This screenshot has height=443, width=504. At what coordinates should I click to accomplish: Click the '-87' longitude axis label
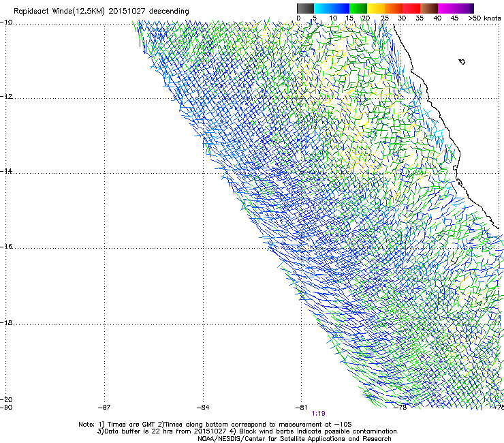pos(104,408)
